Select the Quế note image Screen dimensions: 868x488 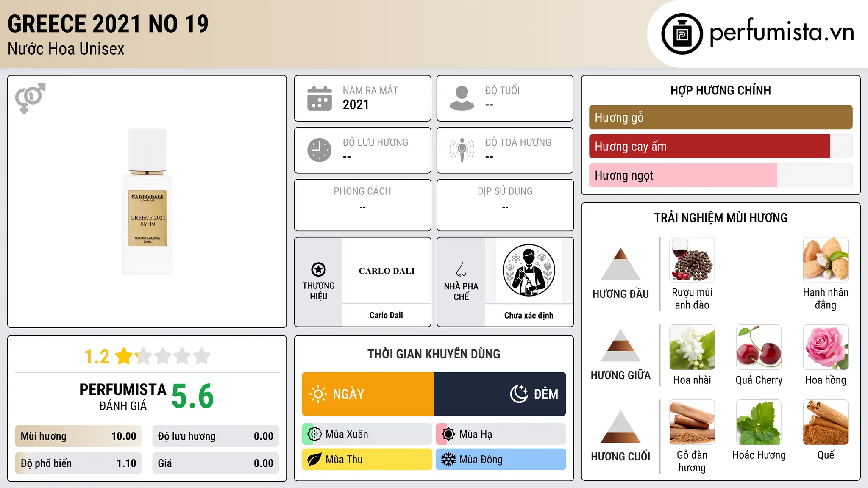(826, 422)
